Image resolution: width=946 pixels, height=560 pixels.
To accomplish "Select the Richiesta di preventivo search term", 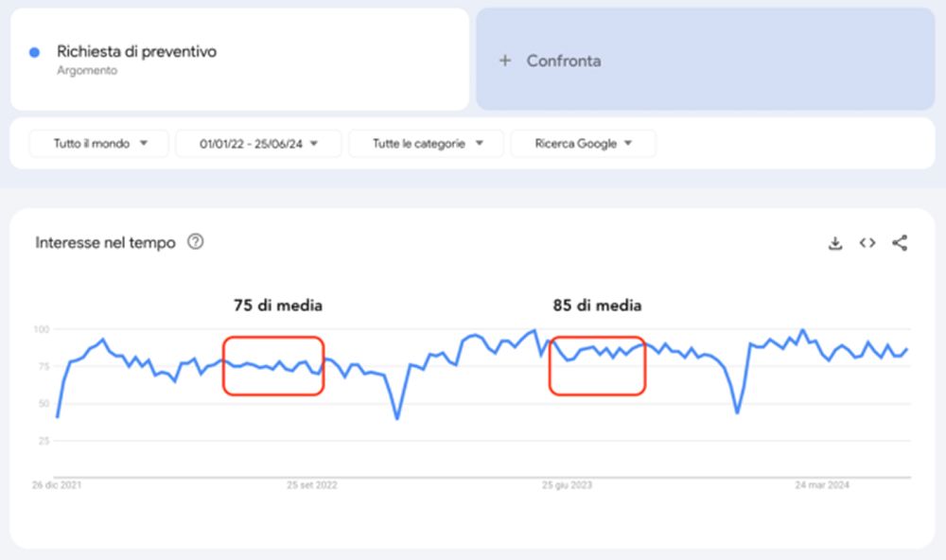I will (136, 52).
